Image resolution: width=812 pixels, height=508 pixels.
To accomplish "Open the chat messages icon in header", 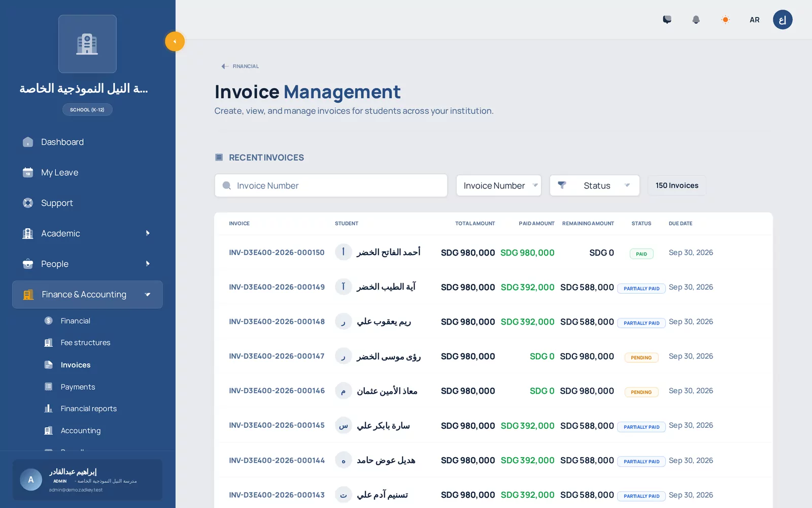I will click(667, 20).
